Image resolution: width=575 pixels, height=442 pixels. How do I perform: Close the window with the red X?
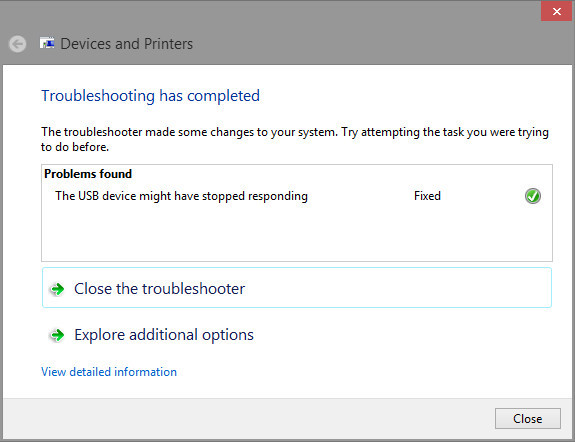tap(557, 11)
